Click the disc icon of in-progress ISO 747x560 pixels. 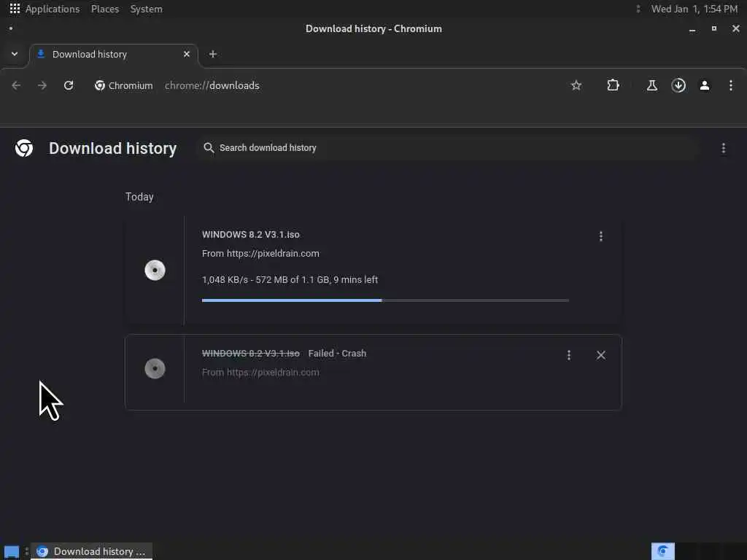[x=155, y=270]
